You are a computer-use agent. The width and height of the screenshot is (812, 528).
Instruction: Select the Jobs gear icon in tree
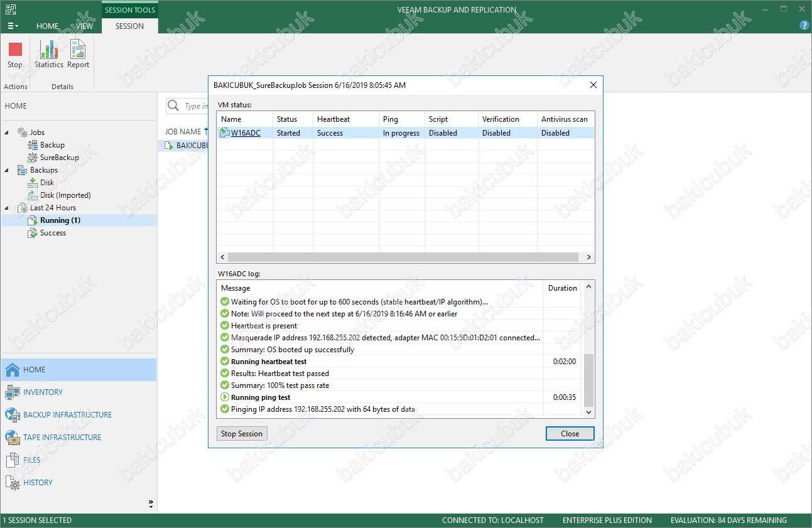23,132
